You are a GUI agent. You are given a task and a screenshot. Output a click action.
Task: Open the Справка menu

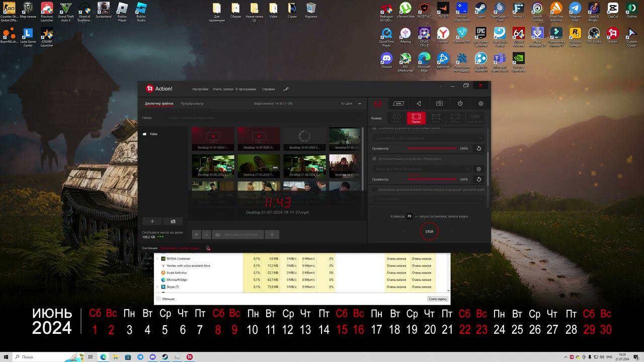click(269, 89)
